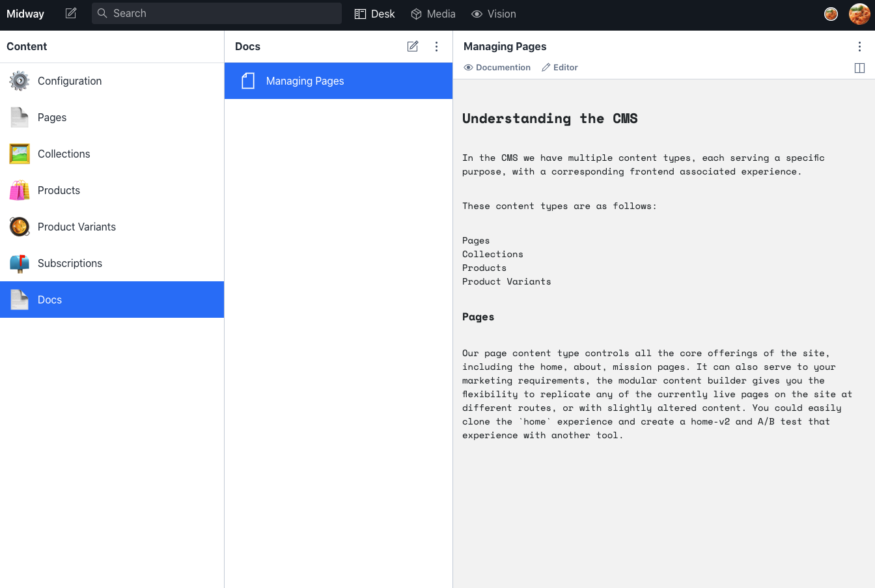Switch to the Editor tab
This screenshot has width=875, height=588.
coord(559,67)
